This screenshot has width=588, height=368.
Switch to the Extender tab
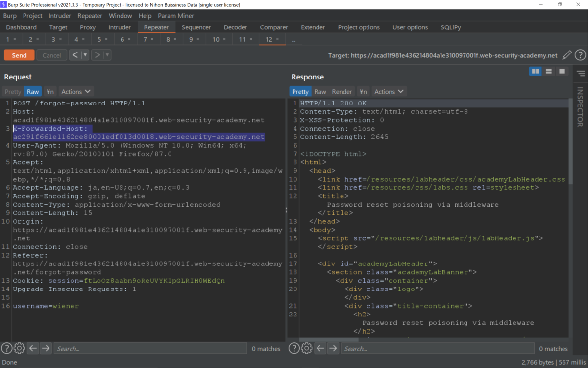(x=313, y=27)
